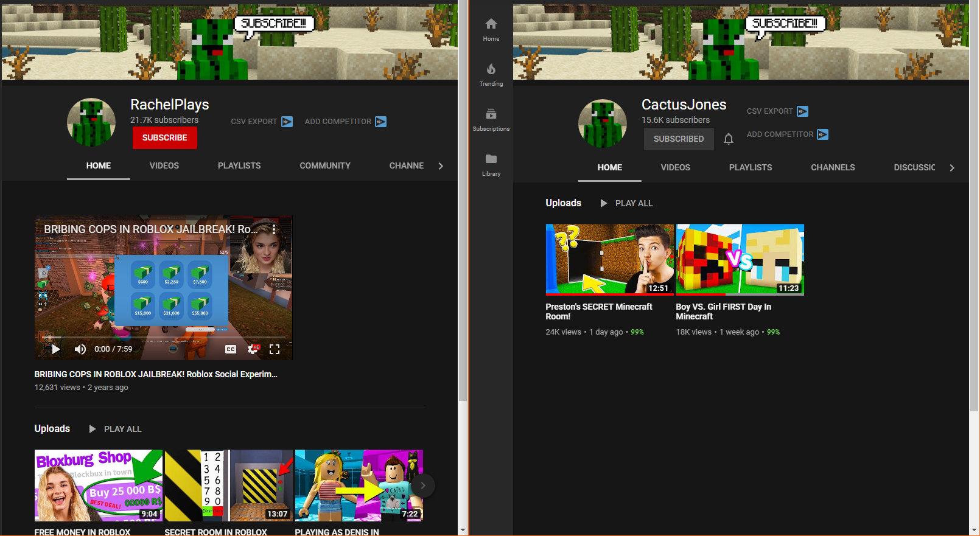The width and height of the screenshot is (980, 536).
Task: Play the featured Jailbreak video
Action: tap(56, 349)
